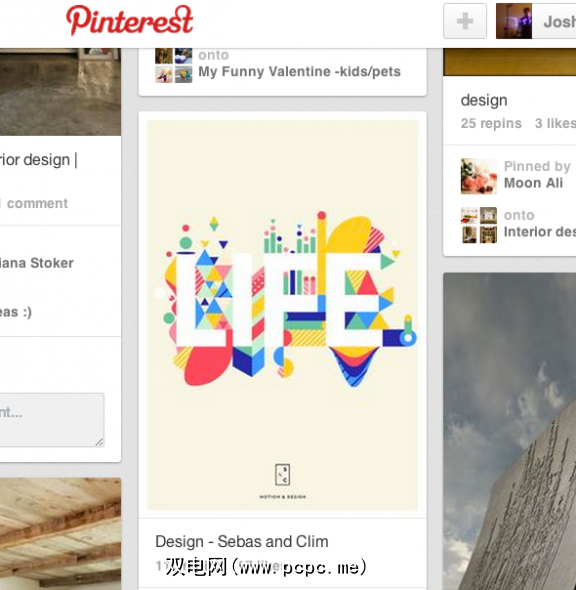Click the Valentine board thumbnail grid
The image size is (576, 590).
[173, 65]
